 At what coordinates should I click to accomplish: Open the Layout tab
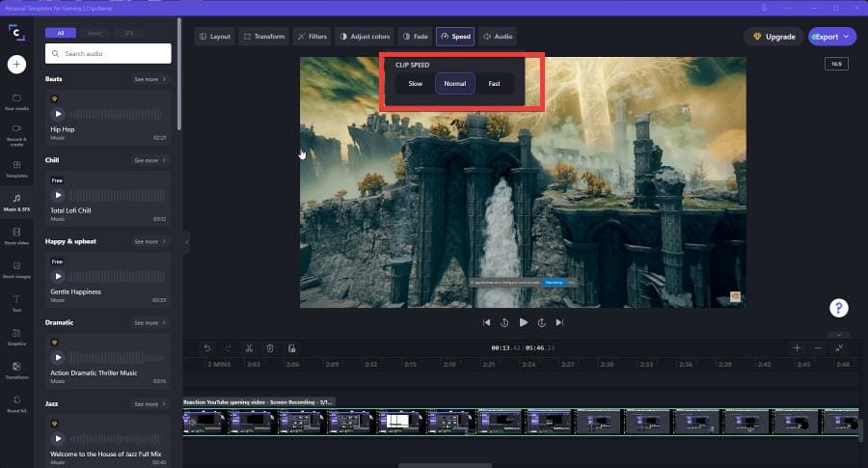pos(215,37)
